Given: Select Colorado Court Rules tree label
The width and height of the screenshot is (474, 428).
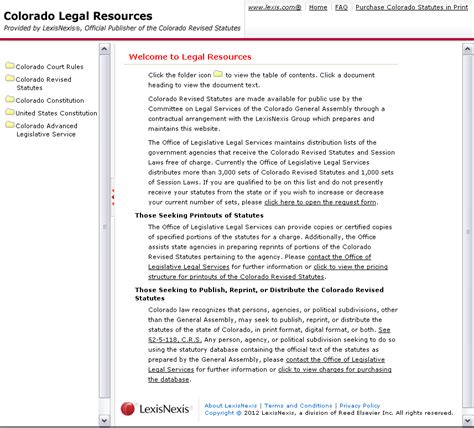Looking at the screenshot, I should [x=49, y=67].
